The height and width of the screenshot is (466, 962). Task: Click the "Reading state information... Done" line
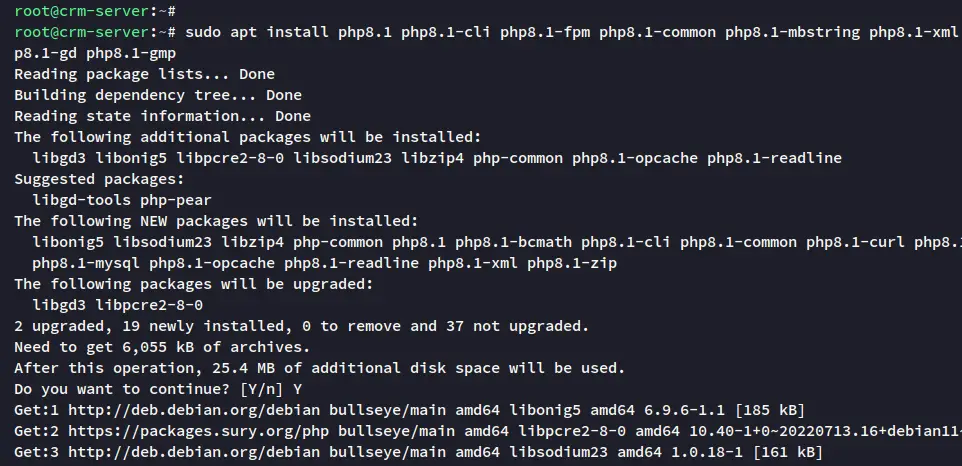click(163, 116)
